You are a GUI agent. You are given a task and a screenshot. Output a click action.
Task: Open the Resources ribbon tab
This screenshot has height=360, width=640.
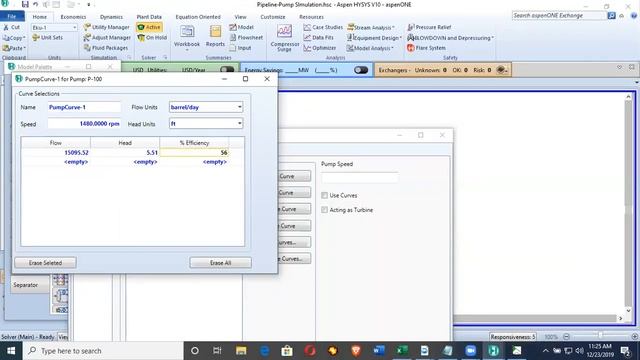click(x=311, y=17)
